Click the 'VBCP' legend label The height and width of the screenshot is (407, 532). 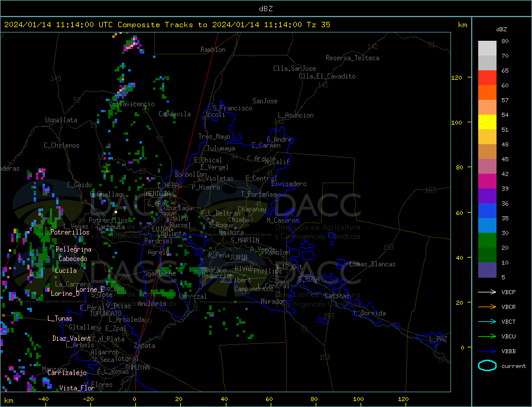pos(508,292)
